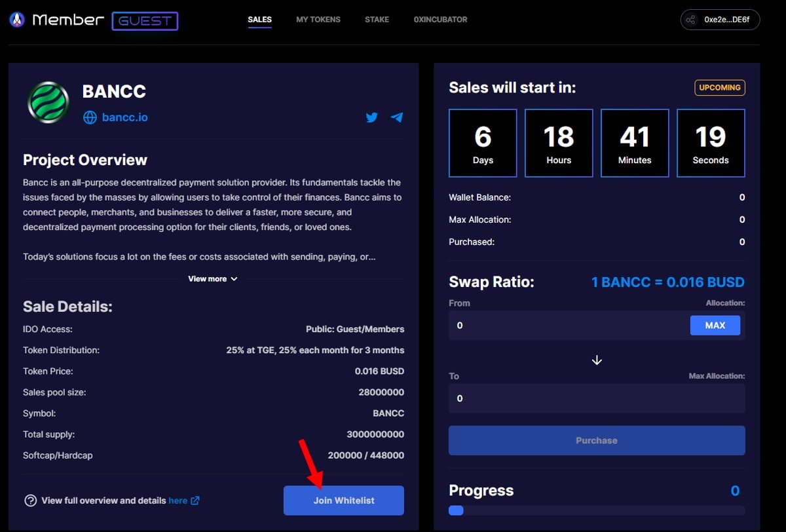Go to the STAKE tab
This screenshot has width=786, height=532.
coord(377,20)
